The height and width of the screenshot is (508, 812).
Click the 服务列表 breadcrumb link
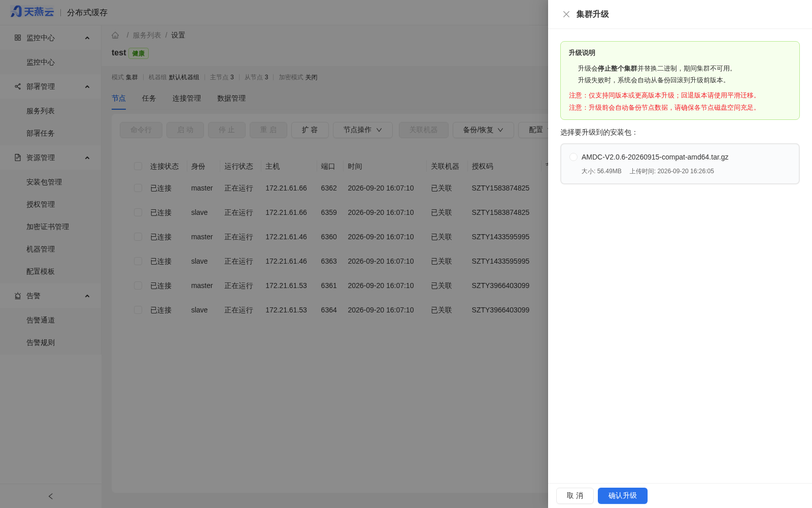pos(147,35)
